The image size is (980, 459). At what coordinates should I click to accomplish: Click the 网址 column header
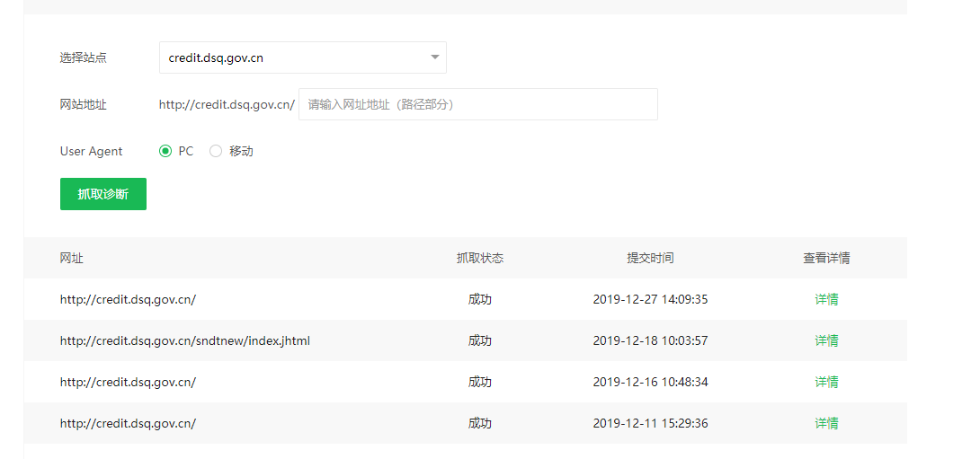(x=72, y=258)
